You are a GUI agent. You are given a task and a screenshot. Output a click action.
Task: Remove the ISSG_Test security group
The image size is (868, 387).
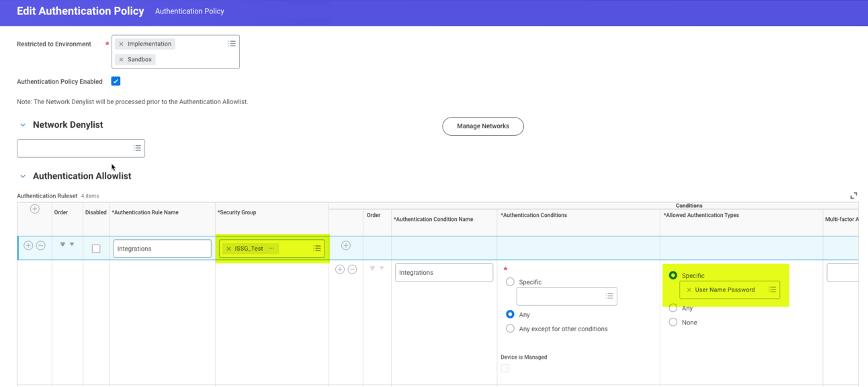228,249
